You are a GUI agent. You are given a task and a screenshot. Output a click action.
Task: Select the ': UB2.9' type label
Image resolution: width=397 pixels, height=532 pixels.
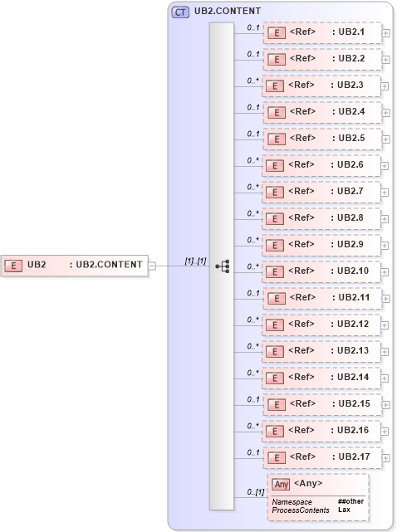point(346,244)
